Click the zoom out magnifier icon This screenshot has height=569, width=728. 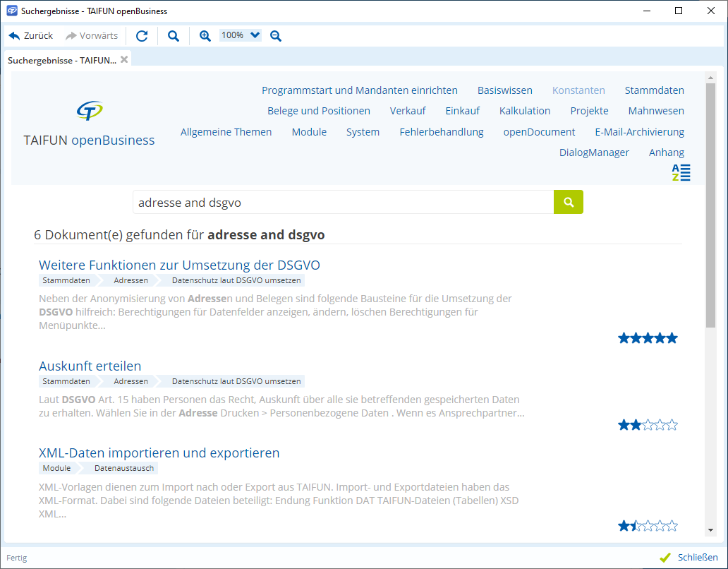point(276,36)
